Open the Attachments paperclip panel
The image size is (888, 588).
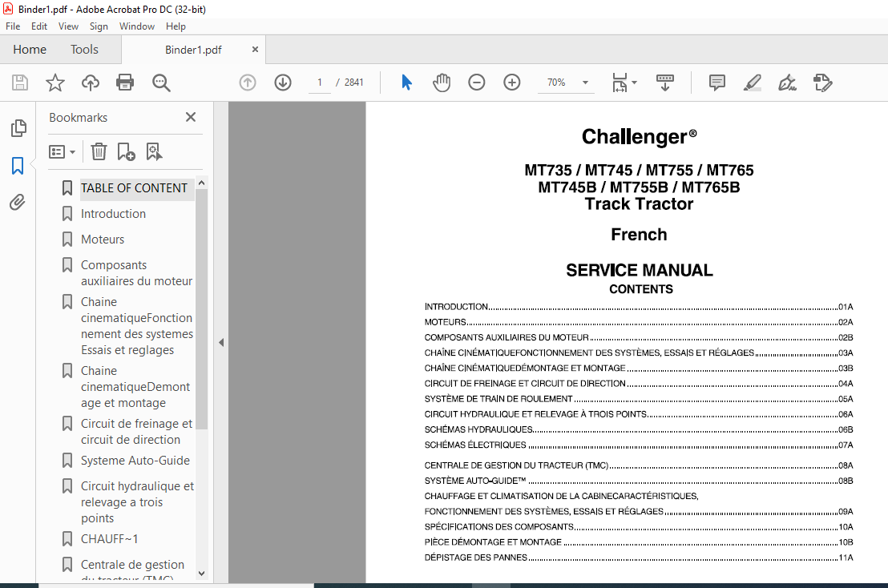coord(18,202)
